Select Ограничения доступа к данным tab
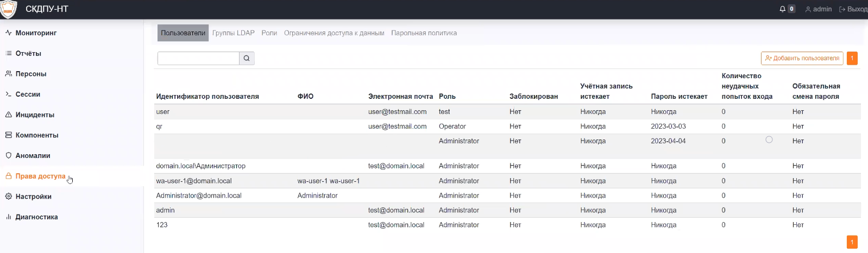868x253 pixels. [x=334, y=33]
